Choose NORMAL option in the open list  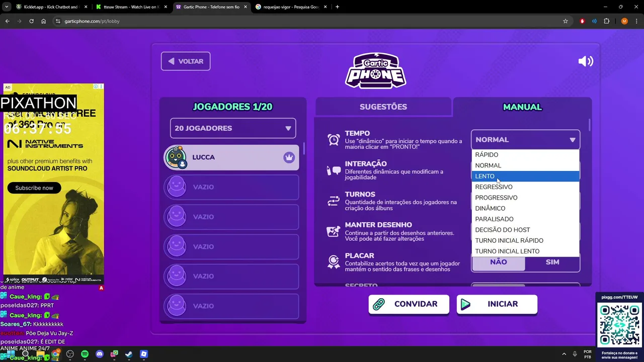pos(525,165)
